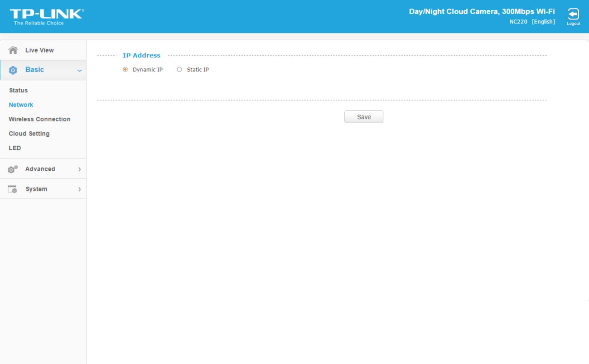This screenshot has width=589, height=364.
Task: Click the Live View menu label
Action: click(39, 50)
